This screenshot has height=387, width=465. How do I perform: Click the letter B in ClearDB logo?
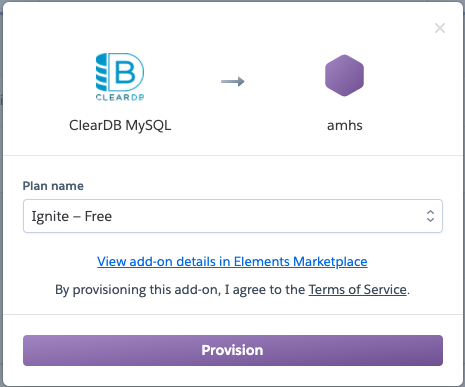pos(125,72)
